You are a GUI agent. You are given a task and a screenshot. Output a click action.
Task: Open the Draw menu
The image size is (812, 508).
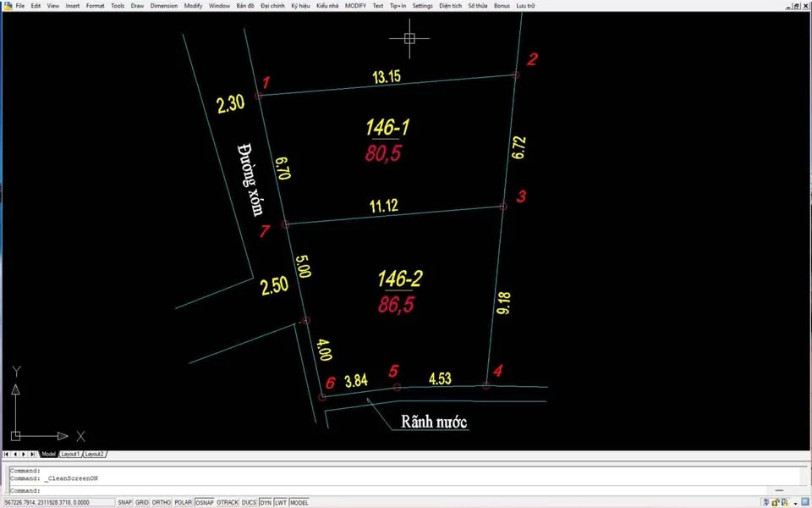(x=137, y=5)
